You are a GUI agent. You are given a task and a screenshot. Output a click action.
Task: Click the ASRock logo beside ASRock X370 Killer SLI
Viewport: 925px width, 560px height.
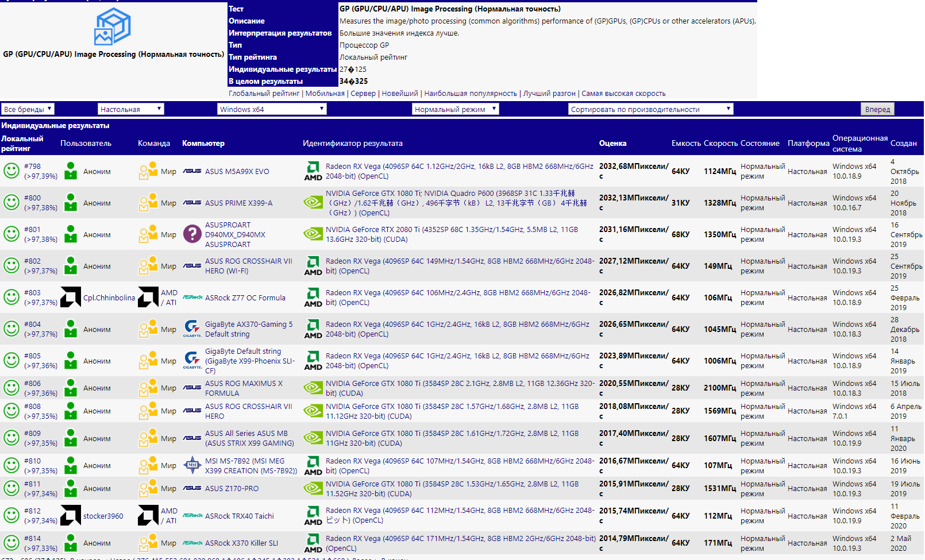pos(192,543)
